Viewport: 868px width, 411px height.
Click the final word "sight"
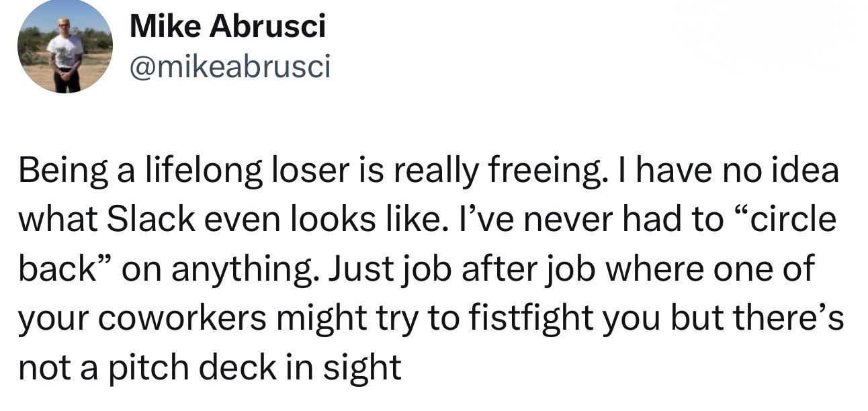[370, 367]
